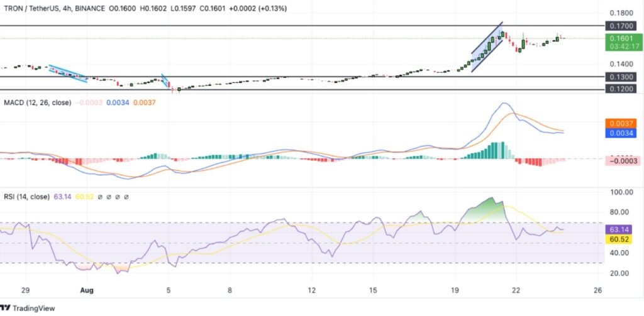Open the MACD (12, 26, close) indicator legend
This screenshot has height=316, width=644.
pyautogui.click(x=37, y=102)
